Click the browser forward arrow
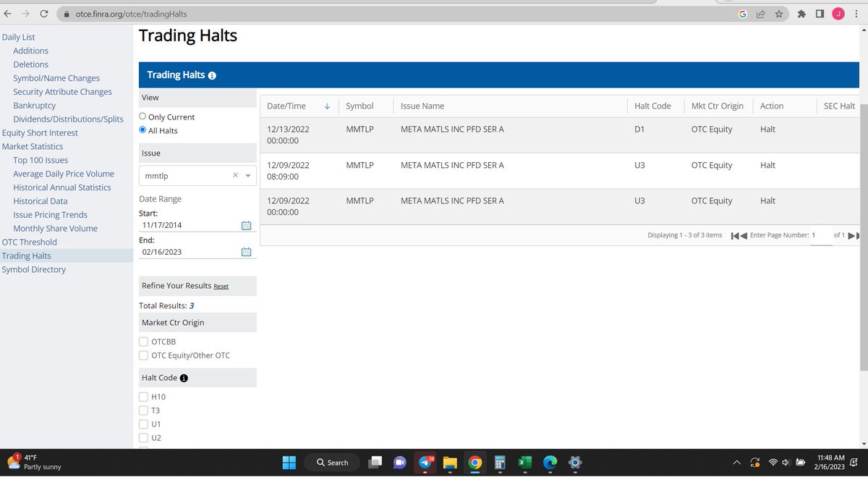This screenshot has height=477, width=868. (x=27, y=13)
